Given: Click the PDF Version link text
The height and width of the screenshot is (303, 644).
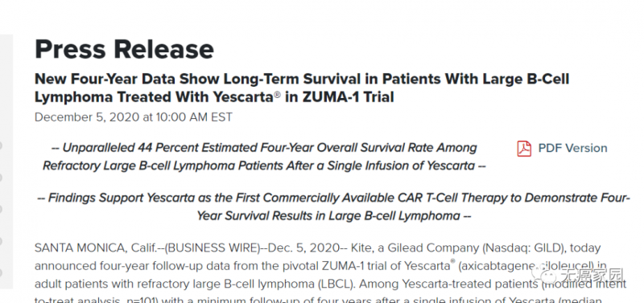Looking at the screenshot, I should pos(572,148).
